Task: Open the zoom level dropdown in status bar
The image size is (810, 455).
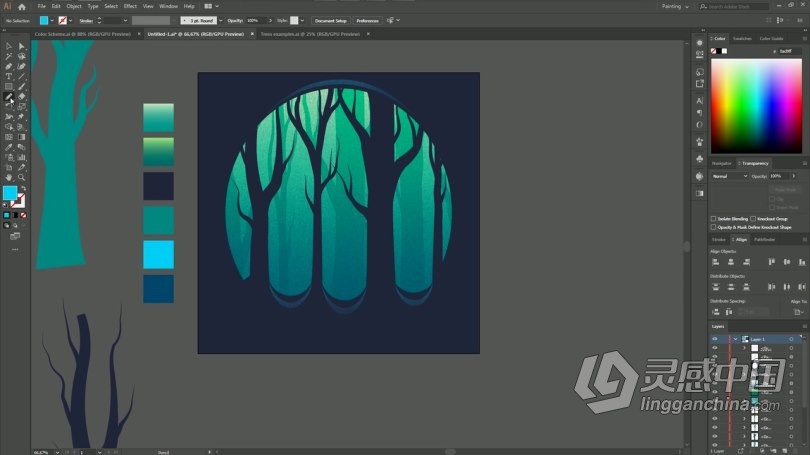Action: tap(57, 452)
